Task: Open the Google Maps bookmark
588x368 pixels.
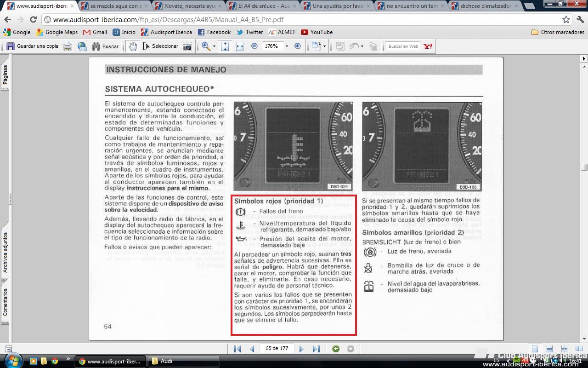Action: click(57, 32)
